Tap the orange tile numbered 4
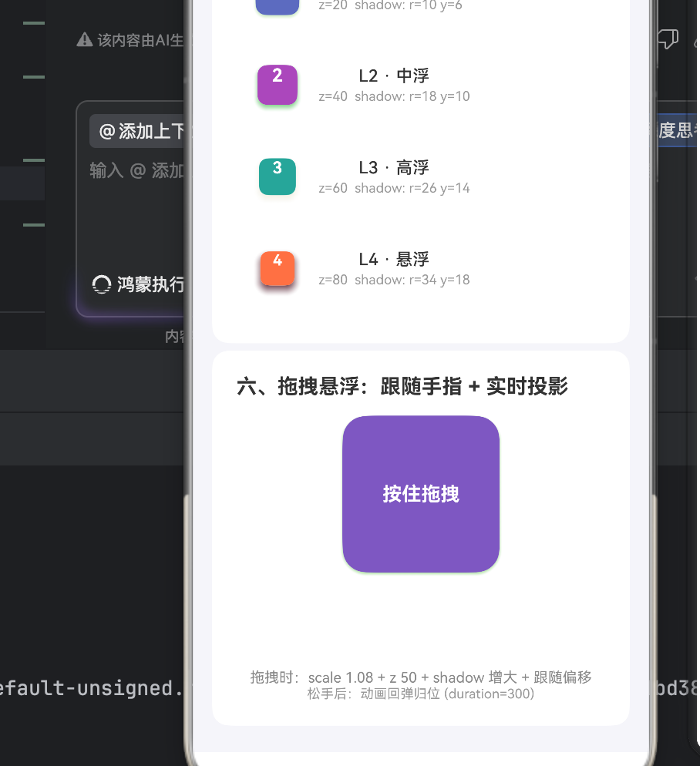This screenshot has height=766, width=700. tap(278, 268)
